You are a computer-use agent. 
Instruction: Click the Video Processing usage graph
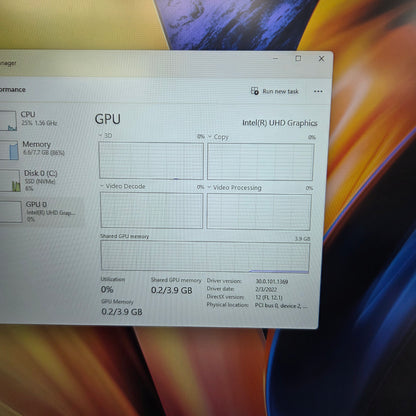tap(259, 212)
